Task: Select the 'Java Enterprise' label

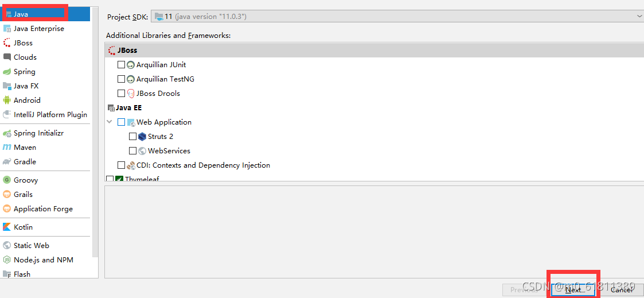Action: click(39, 28)
